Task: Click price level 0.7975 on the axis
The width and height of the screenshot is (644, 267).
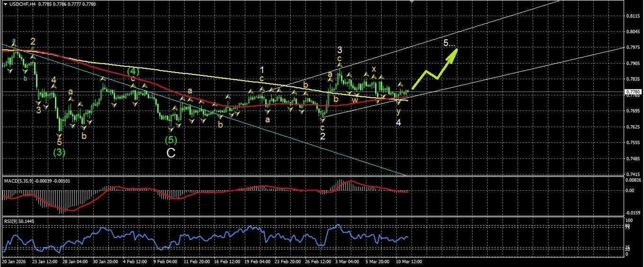Action: [633, 47]
